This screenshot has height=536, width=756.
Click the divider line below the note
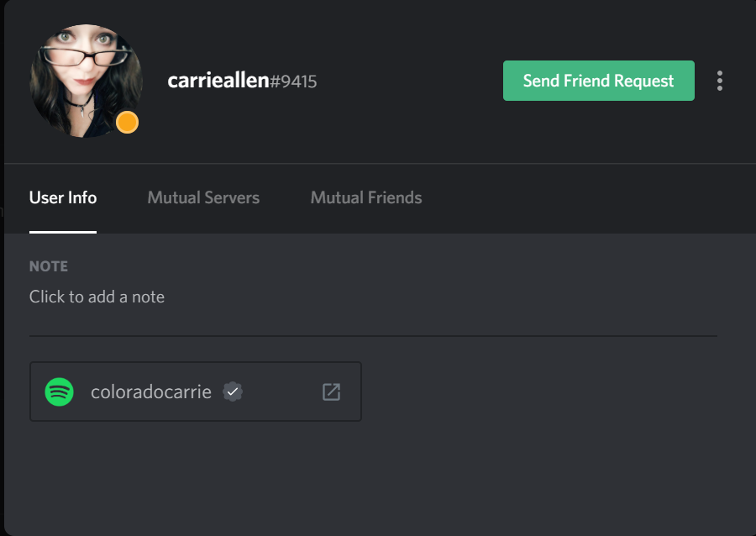373,336
